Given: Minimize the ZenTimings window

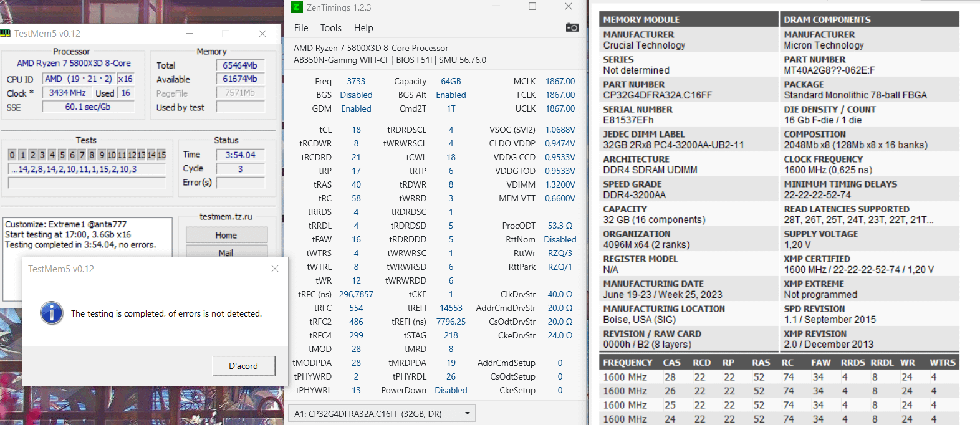Looking at the screenshot, I should (x=496, y=7).
